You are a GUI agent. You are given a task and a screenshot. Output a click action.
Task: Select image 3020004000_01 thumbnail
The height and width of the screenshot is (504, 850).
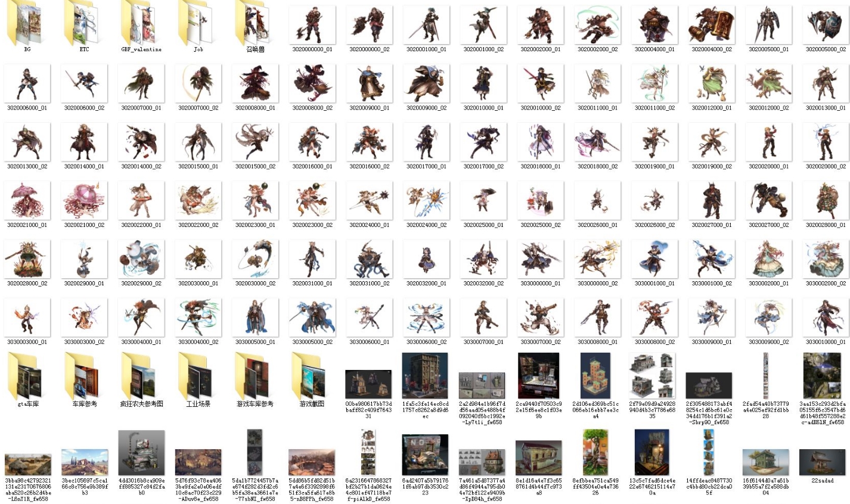click(x=654, y=25)
